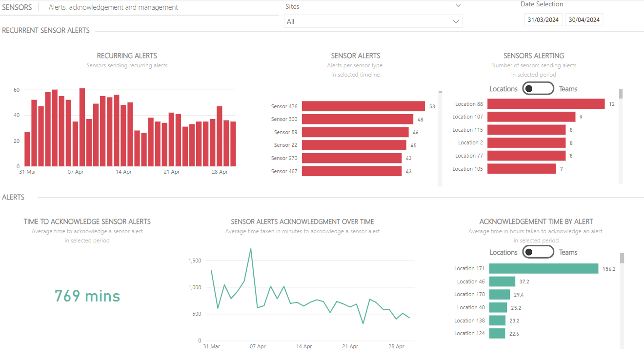This screenshot has width=644, height=361.
Task: Toggle Locations/Teams switch in Acknowledgement Time by Alert
Action: (x=538, y=252)
